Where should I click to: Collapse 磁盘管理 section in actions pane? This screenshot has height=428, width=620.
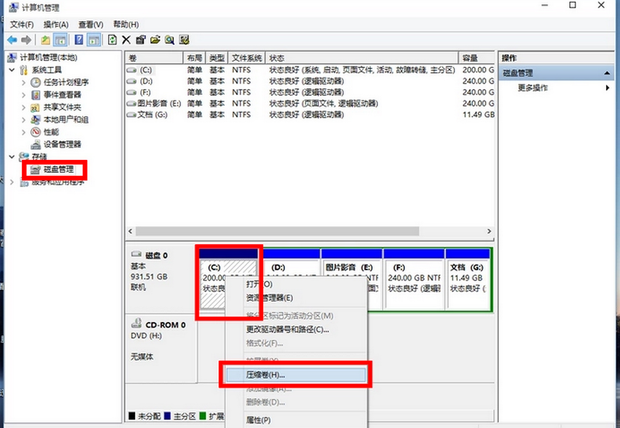[607, 73]
